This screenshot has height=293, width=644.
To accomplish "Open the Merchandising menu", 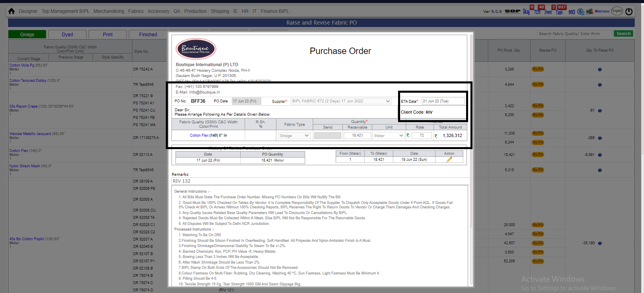I will pyautogui.click(x=109, y=11).
